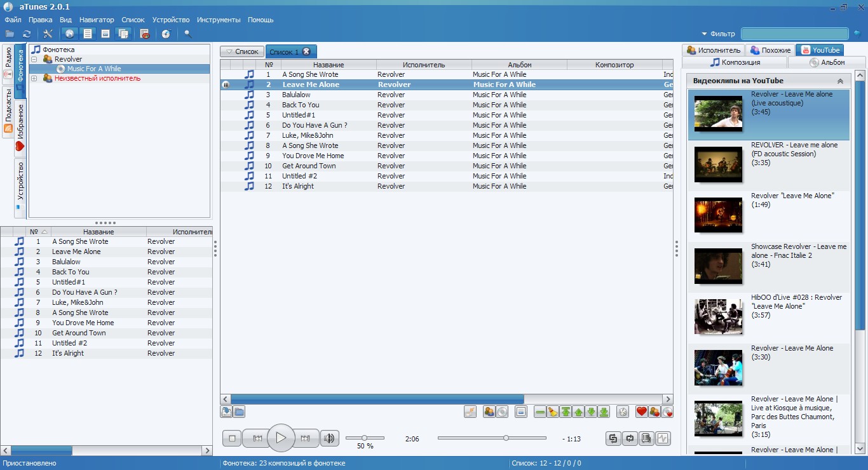Click the magic wand icon below the playlist
The width and height of the screenshot is (868, 470).
coord(470,412)
